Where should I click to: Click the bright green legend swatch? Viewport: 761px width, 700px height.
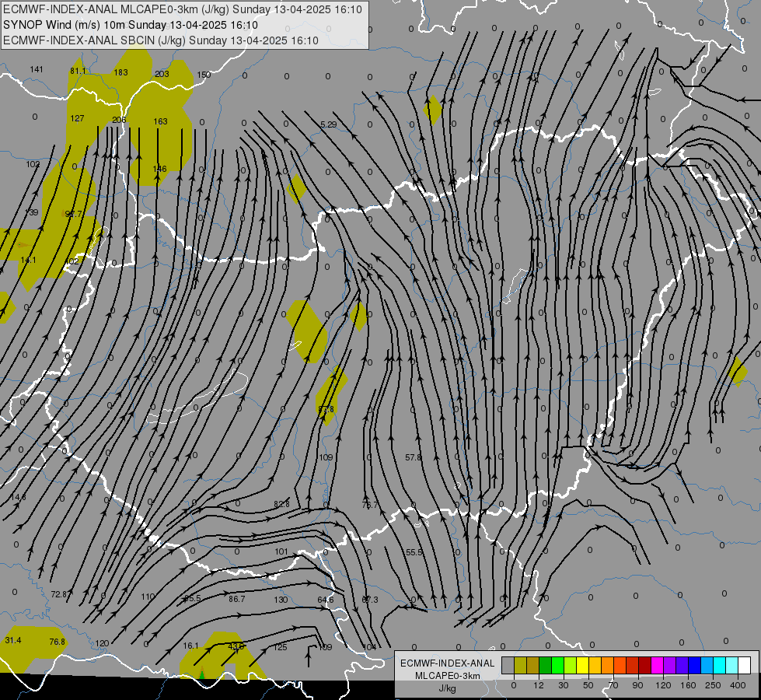[x=557, y=665]
